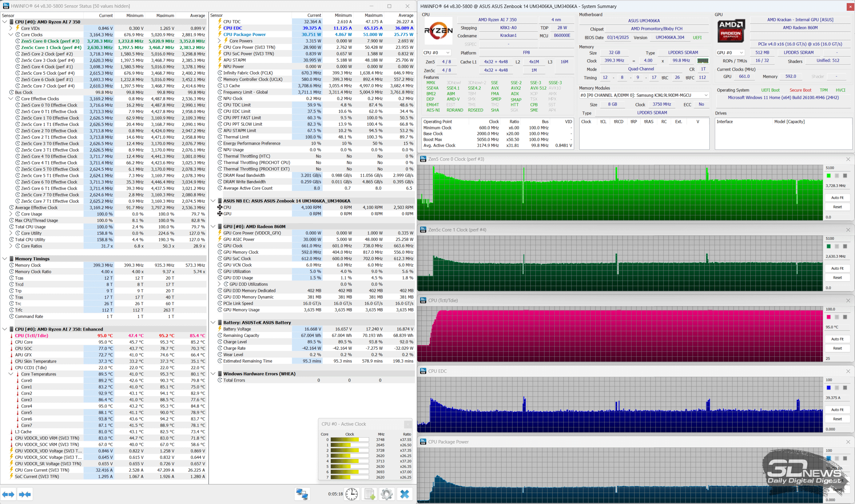Image resolution: width=855 pixels, height=504 pixels.
Task: Click the shrink columns inward-arrows icon
Action: tap(25, 494)
